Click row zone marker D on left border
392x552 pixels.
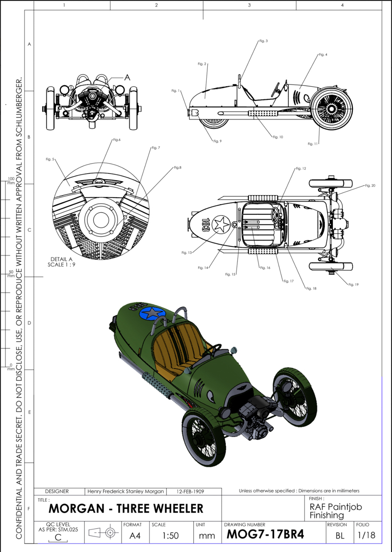click(29, 323)
